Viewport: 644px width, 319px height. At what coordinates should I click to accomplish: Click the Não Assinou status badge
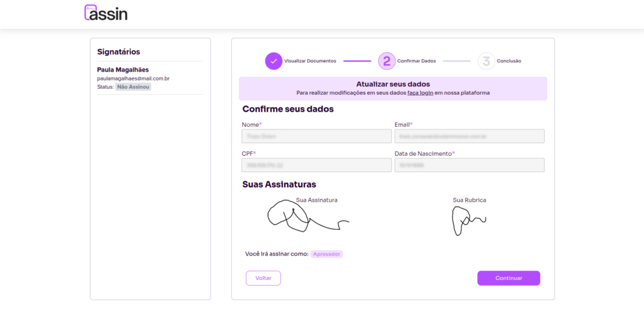[133, 87]
